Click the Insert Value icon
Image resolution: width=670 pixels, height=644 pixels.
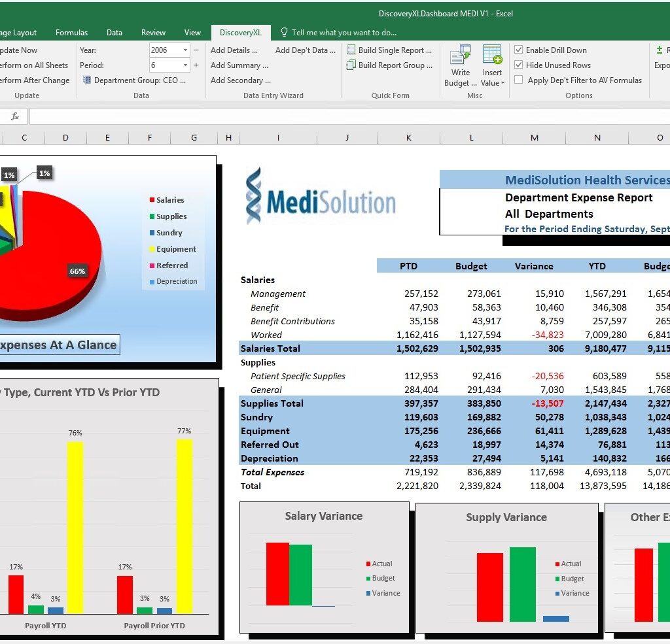coord(492,55)
